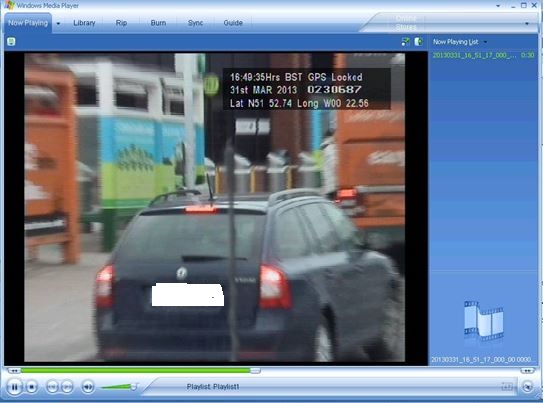Toggle the playlist pane visibility icon

pos(419,42)
